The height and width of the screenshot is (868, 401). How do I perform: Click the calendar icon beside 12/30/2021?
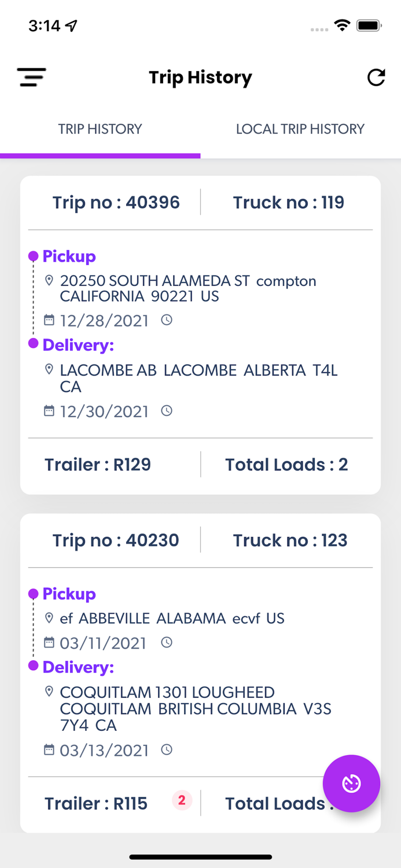pos(49,410)
